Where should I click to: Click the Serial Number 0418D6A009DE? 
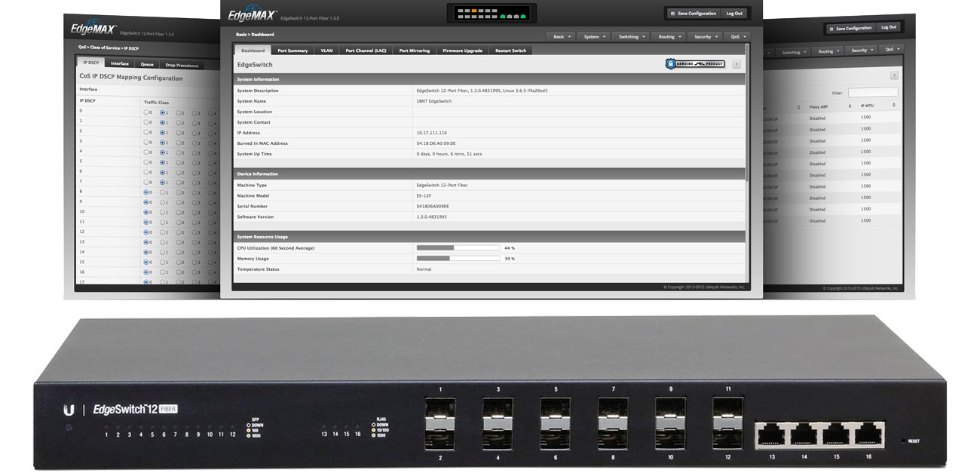(433, 206)
